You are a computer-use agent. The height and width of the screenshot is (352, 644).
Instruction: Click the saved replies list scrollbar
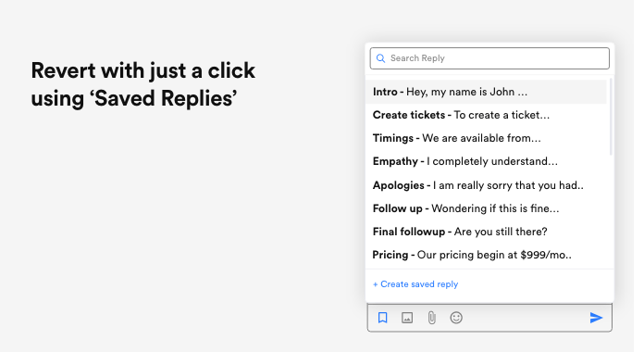click(x=611, y=117)
